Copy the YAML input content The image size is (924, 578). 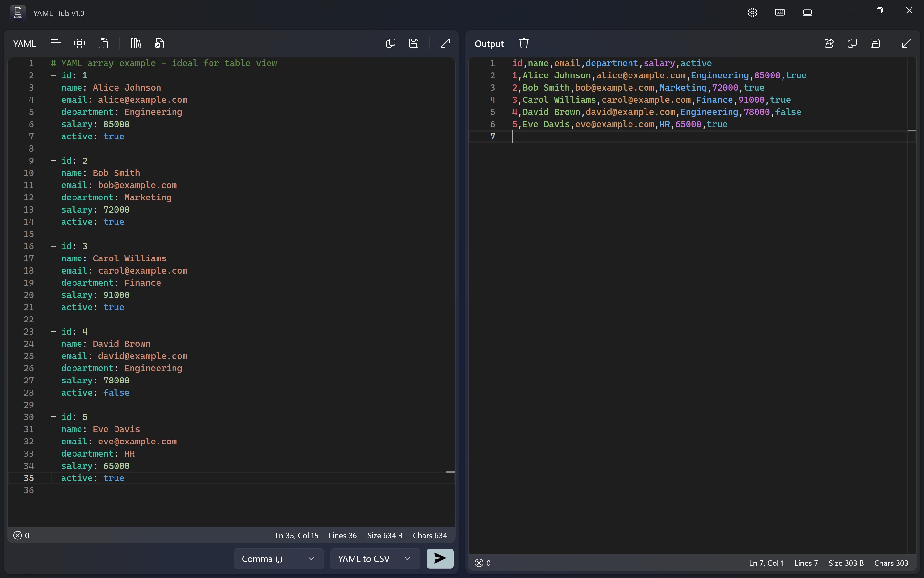(390, 43)
